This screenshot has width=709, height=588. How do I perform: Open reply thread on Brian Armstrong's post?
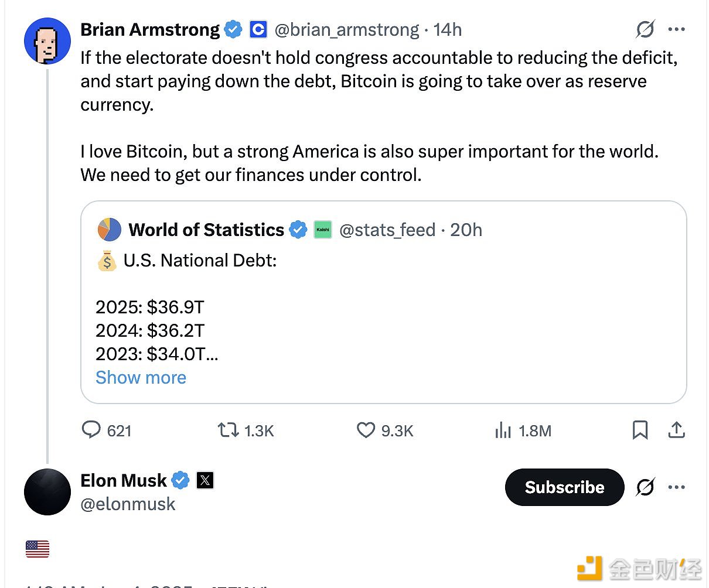(x=91, y=430)
